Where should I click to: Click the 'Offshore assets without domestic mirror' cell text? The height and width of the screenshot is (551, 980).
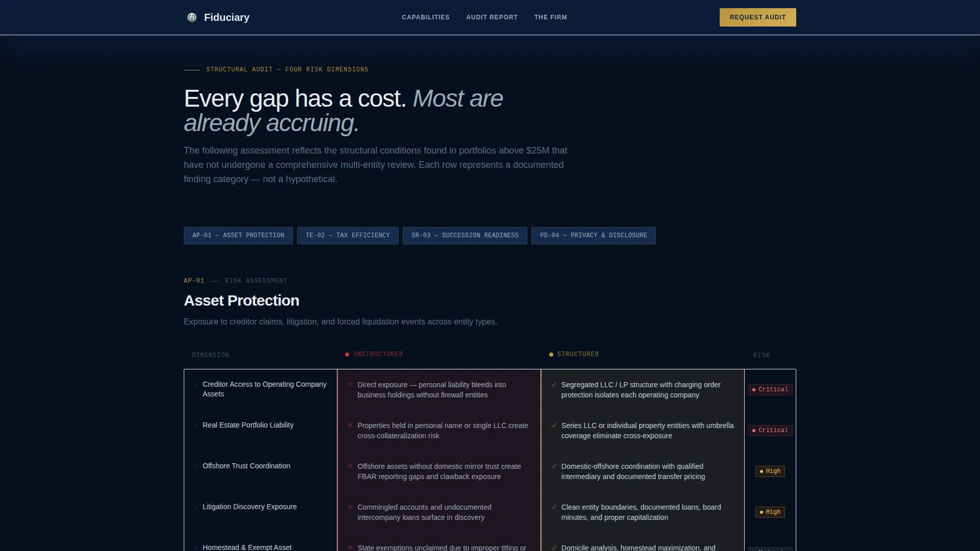click(439, 471)
